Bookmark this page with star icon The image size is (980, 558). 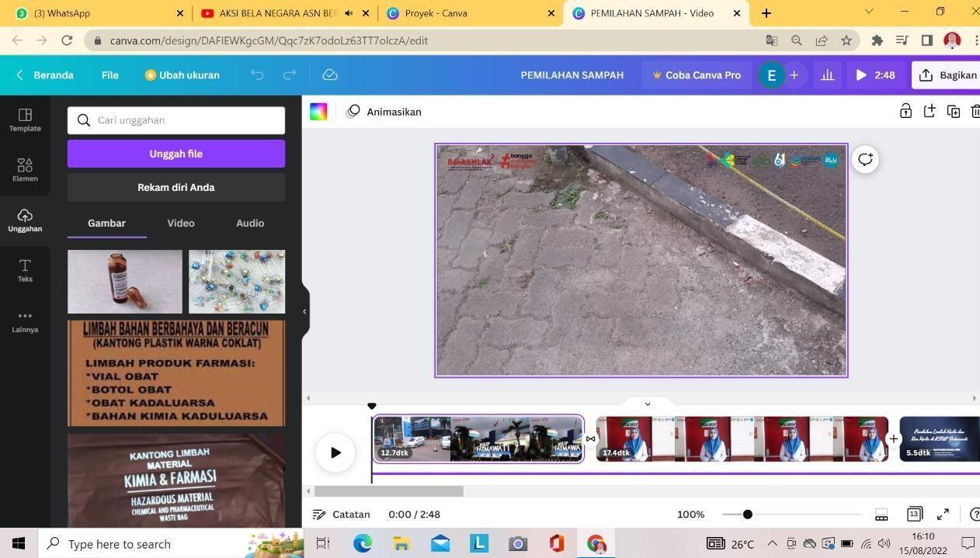coord(846,40)
